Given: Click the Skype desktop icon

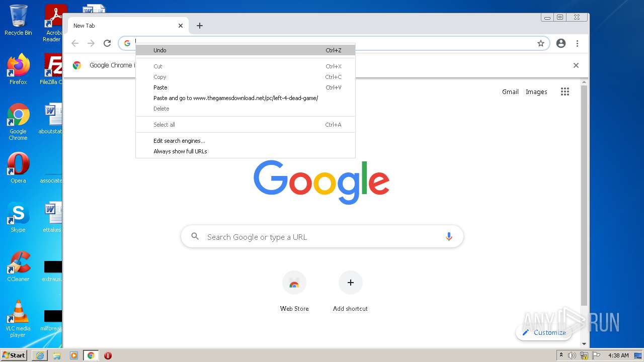Looking at the screenshot, I should pos(18,217).
